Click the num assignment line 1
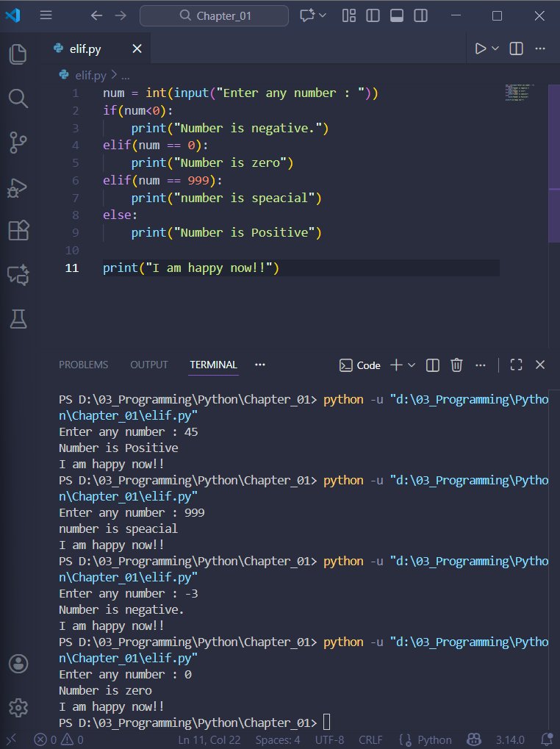560x749 pixels. 240,93
